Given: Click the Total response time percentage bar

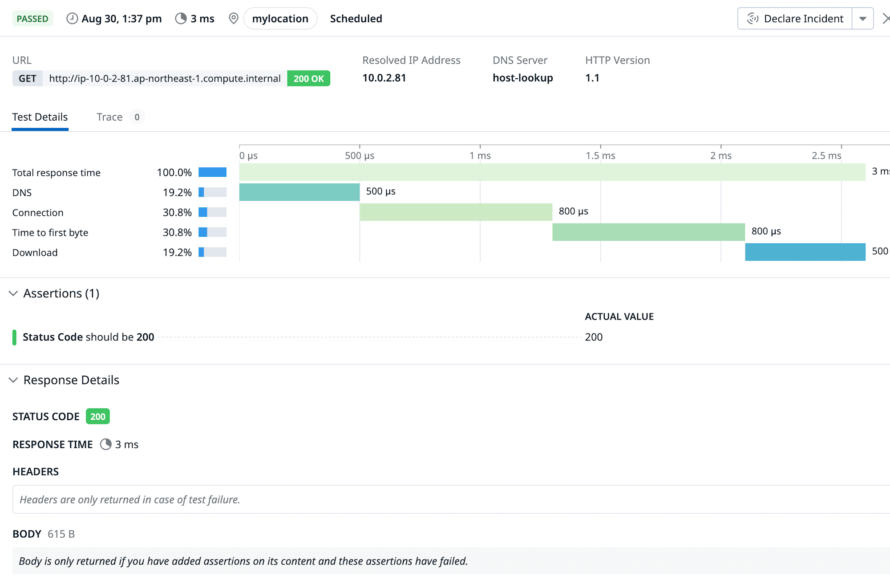Looking at the screenshot, I should [x=212, y=172].
